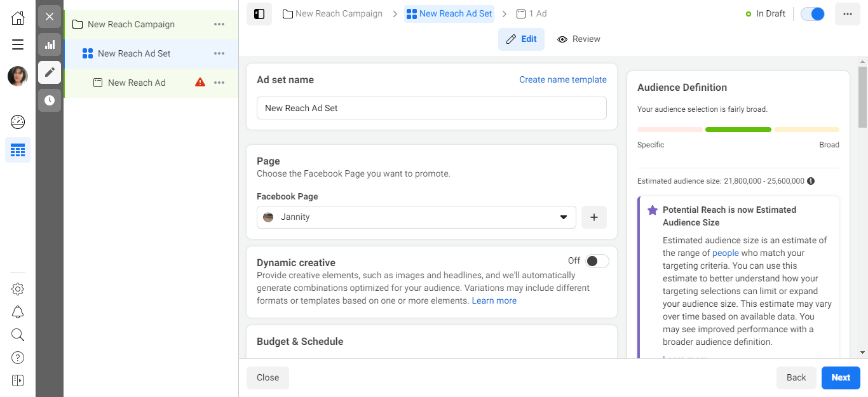
Task: Open options menu for New Reach Campaign
Action: click(219, 24)
